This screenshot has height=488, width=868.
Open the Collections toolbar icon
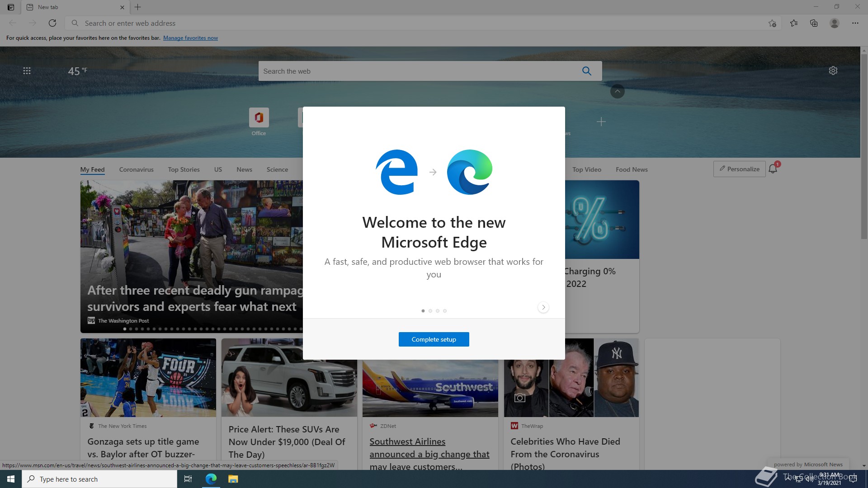(x=814, y=23)
